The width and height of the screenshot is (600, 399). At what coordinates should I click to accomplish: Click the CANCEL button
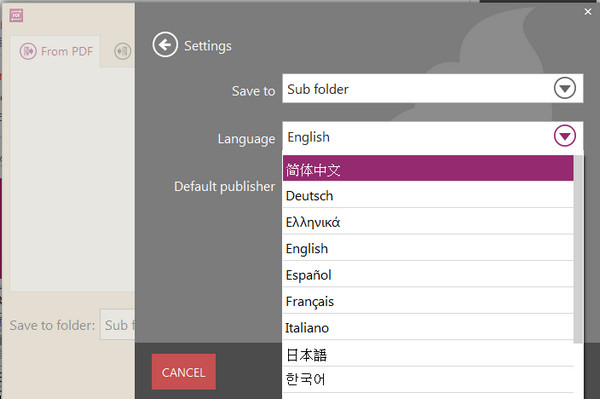point(184,372)
